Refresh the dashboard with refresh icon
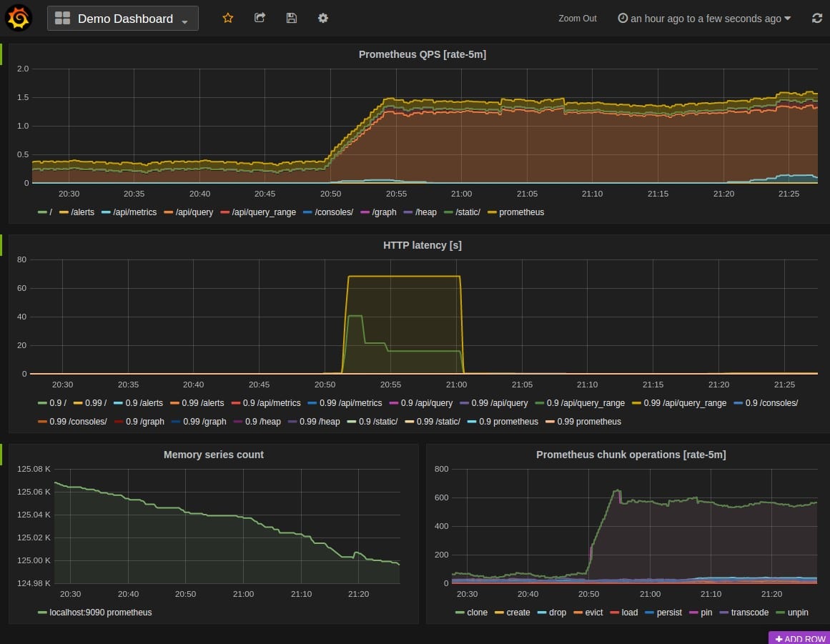 tap(816, 18)
